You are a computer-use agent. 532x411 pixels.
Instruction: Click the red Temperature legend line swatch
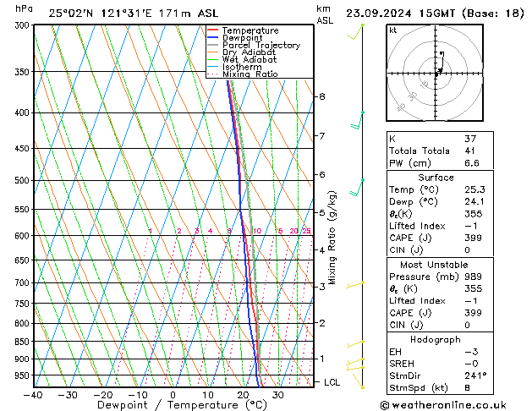click(212, 30)
